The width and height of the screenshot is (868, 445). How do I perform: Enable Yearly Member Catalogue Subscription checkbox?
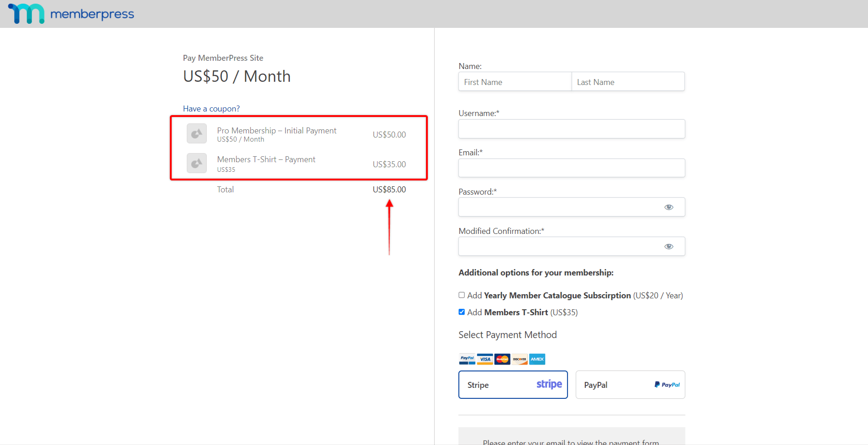[462, 295]
